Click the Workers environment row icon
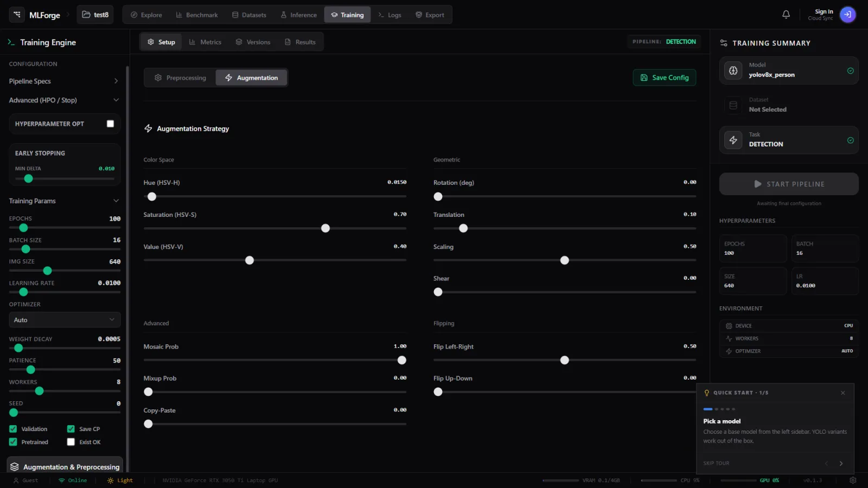This screenshot has height=488, width=868. 729,338
